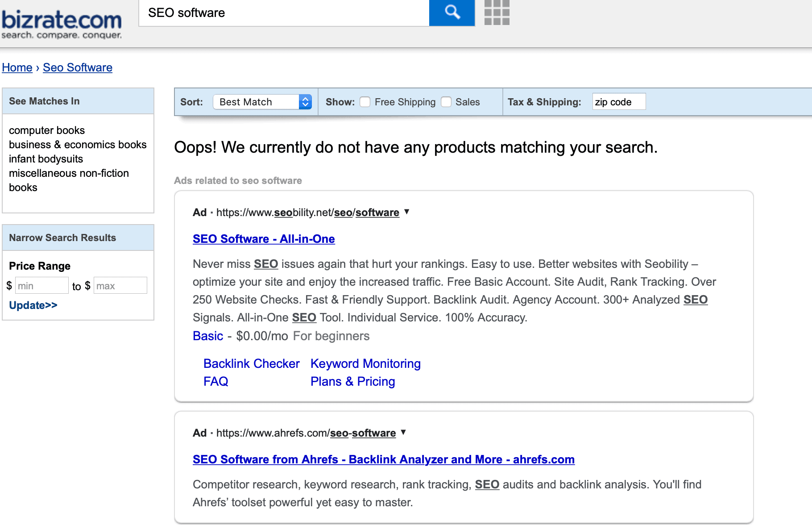Select infant bodysuits category

[x=46, y=159]
